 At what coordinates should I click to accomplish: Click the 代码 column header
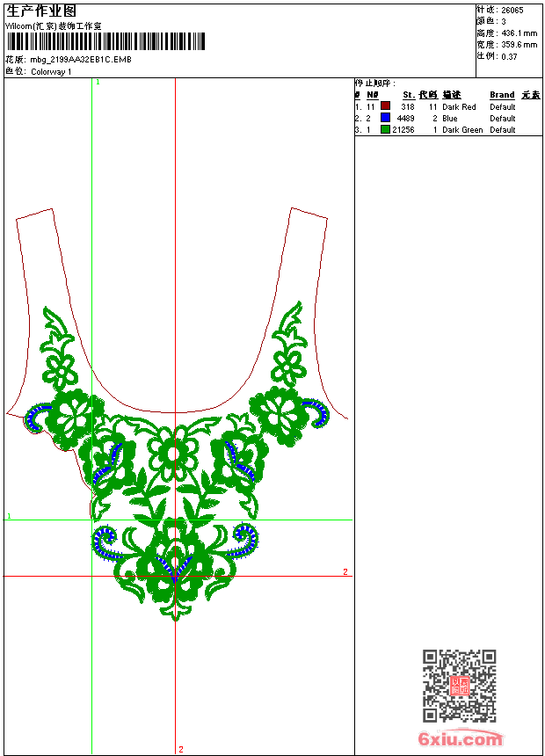click(428, 95)
